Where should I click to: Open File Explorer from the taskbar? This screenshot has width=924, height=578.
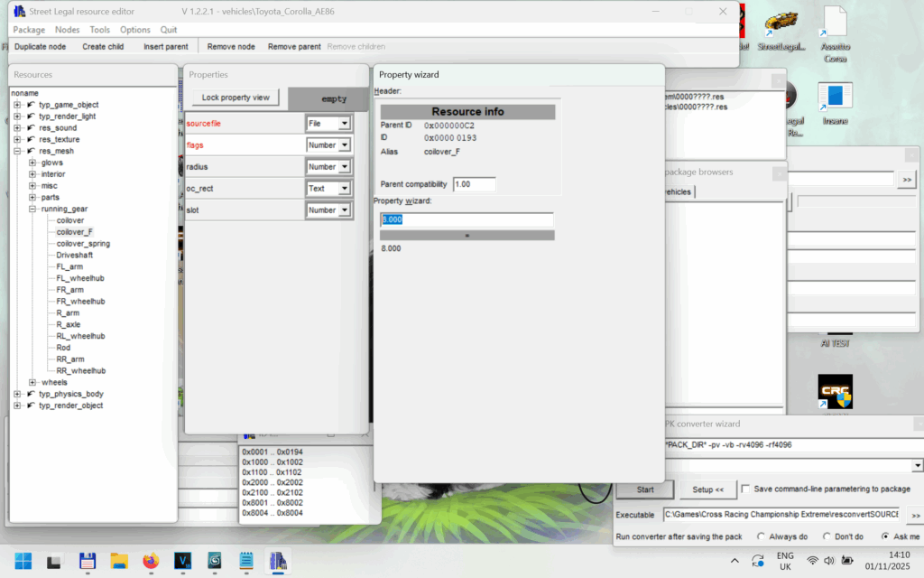tap(119, 561)
